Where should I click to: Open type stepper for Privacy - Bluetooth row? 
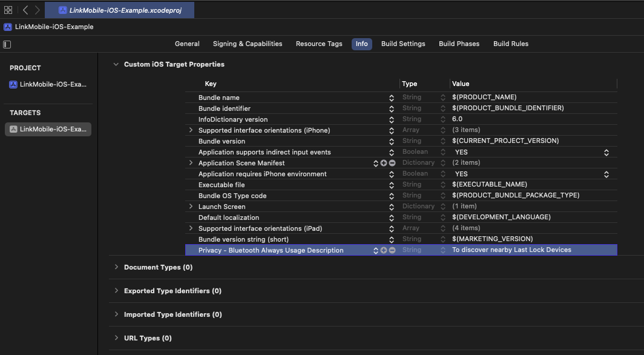pyautogui.click(x=443, y=250)
